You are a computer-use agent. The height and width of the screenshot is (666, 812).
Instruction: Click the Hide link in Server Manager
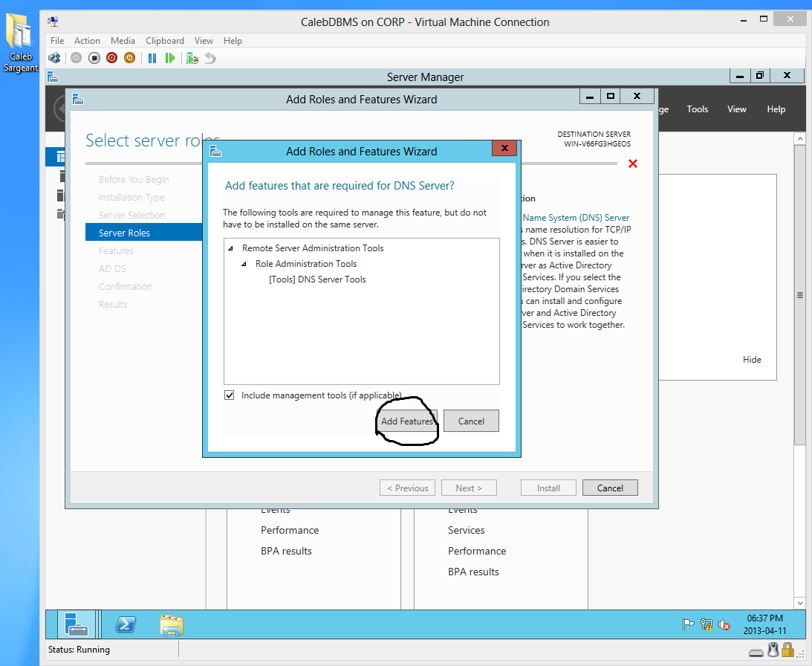[752, 359]
